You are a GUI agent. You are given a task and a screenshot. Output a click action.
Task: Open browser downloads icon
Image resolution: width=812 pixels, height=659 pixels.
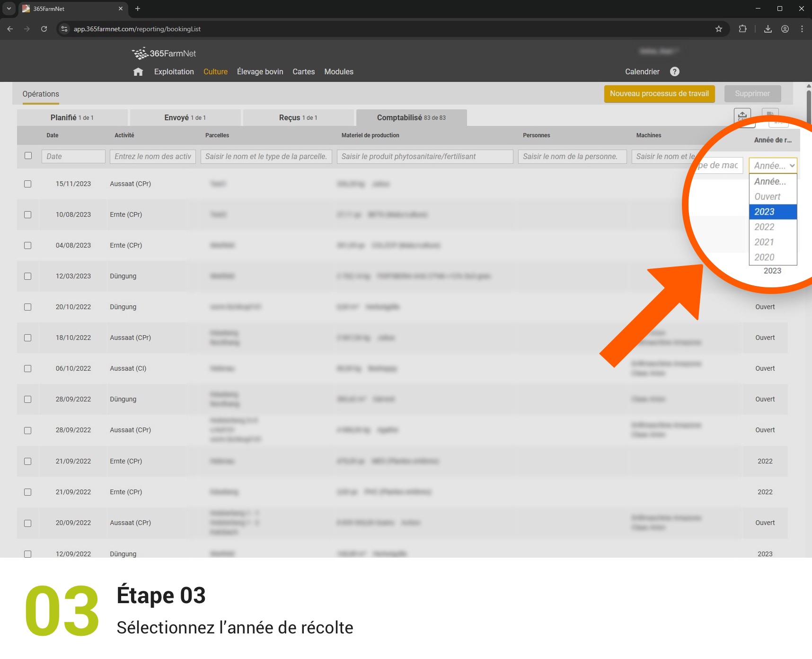pos(768,29)
